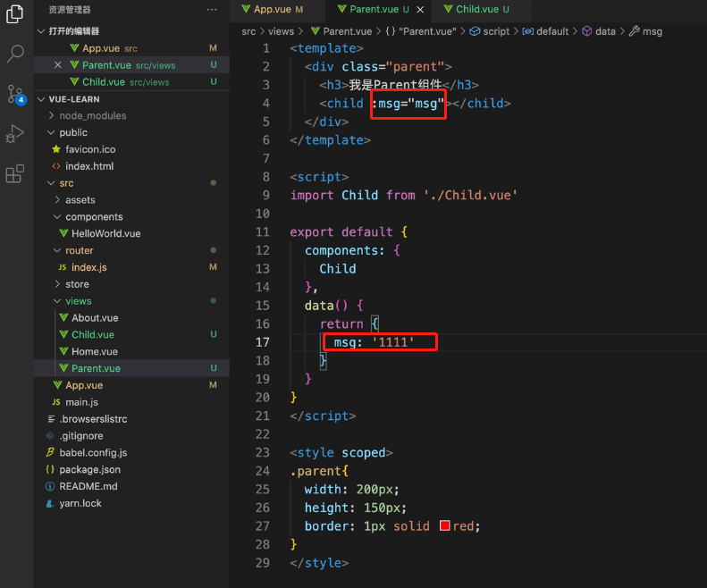This screenshot has width=707, height=588.
Task: Click the Parent.vue breadcrumb file segment
Action: pyautogui.click(x=347, y=31)
